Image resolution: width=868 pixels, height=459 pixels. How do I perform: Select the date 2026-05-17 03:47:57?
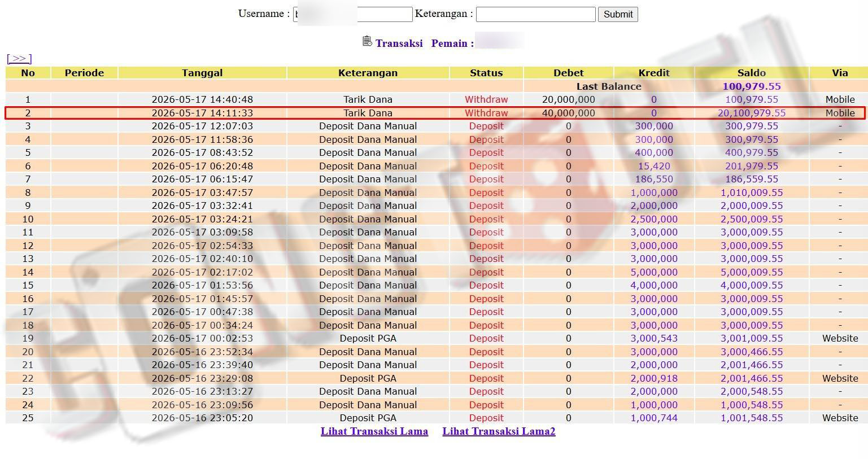(202, 193)
